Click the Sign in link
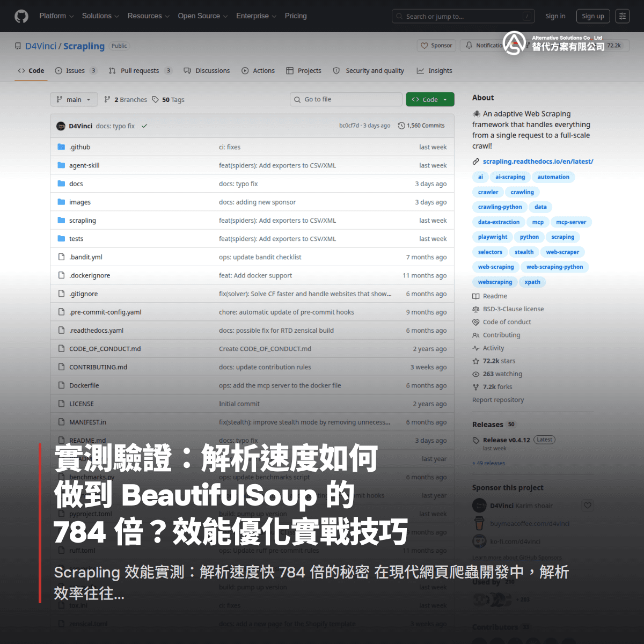644x644 pixels. click(555, 16)
